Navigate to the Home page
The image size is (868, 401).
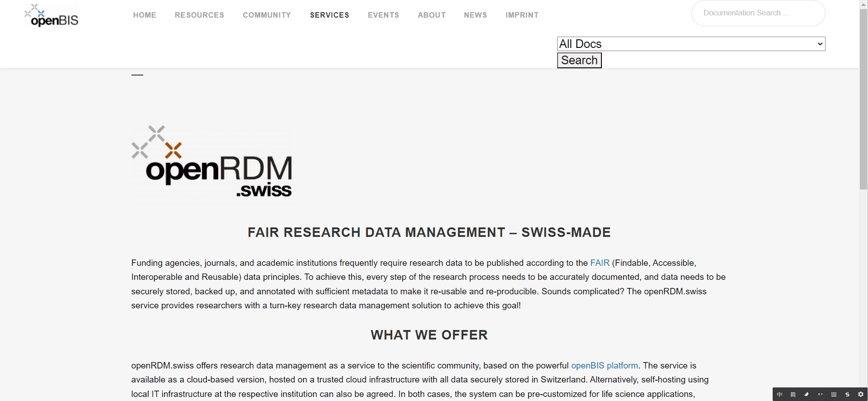(x=145, y=15)
